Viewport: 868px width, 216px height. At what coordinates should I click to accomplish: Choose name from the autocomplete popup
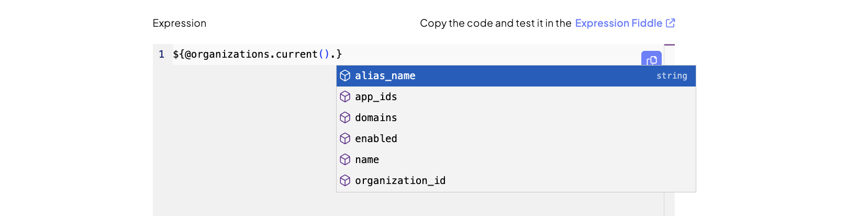point(367,160)
